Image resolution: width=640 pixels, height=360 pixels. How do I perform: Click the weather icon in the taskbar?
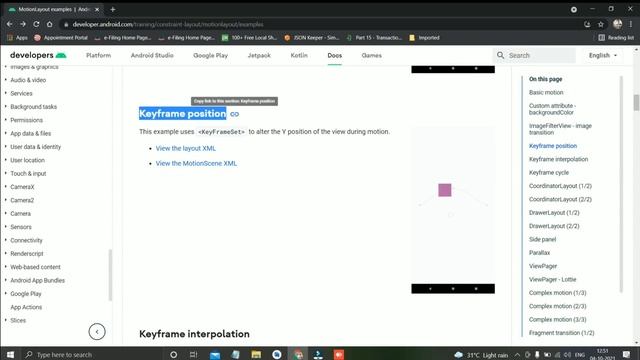(458, 355)
